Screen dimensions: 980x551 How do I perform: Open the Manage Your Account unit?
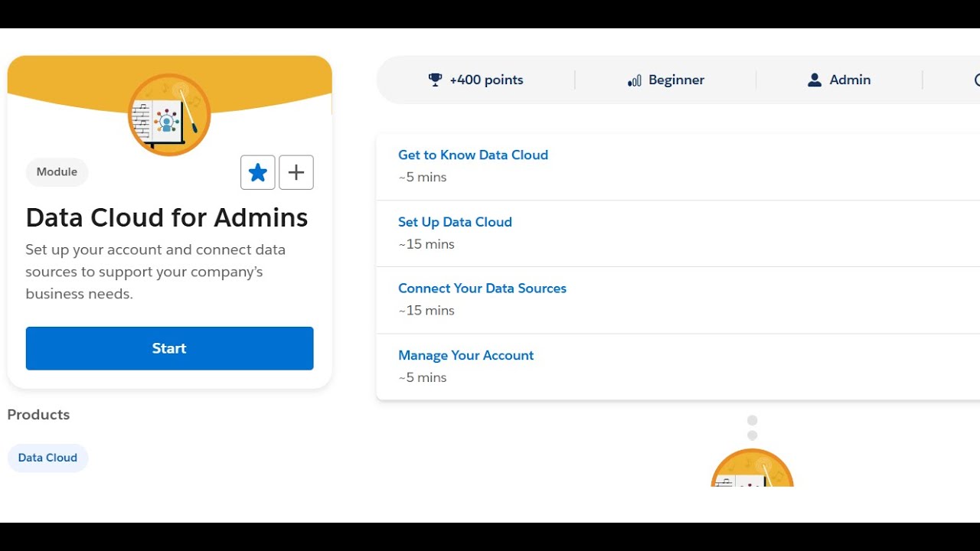[x=465, y=355]
